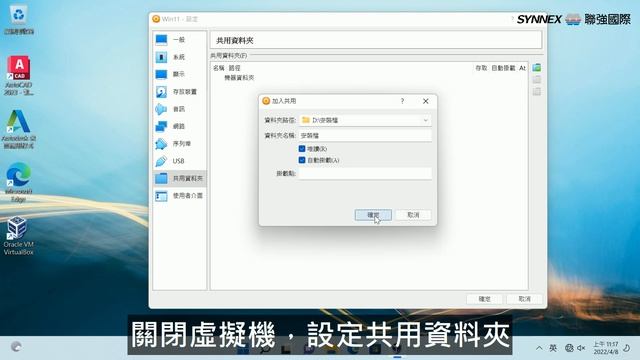This screenshot has height=360, width=640.
Task: Open the Recycle Bin desktop icon
Action: coord(19,20)
